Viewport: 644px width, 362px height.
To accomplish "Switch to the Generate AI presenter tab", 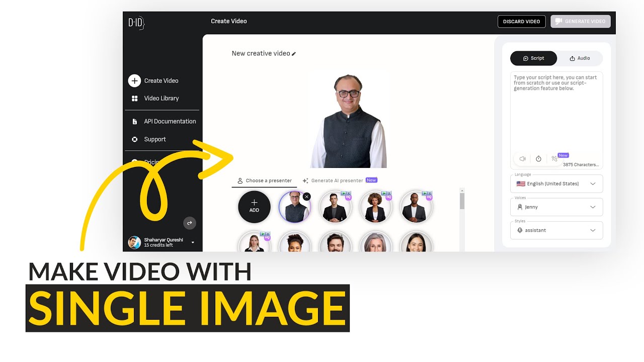I will 340,180.
